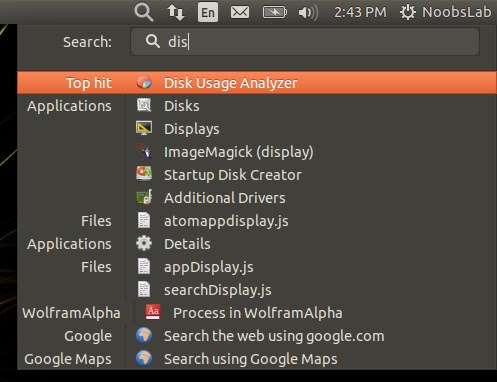Click the appDisplay.js document icon
The height and width of the screenshot is (382, 497).
(144, 266)
